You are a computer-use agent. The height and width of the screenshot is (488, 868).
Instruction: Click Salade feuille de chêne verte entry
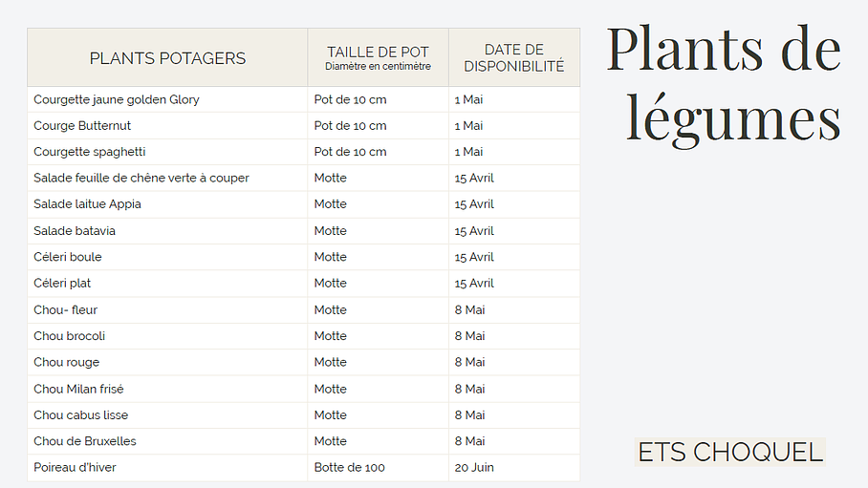coord(141,178)
